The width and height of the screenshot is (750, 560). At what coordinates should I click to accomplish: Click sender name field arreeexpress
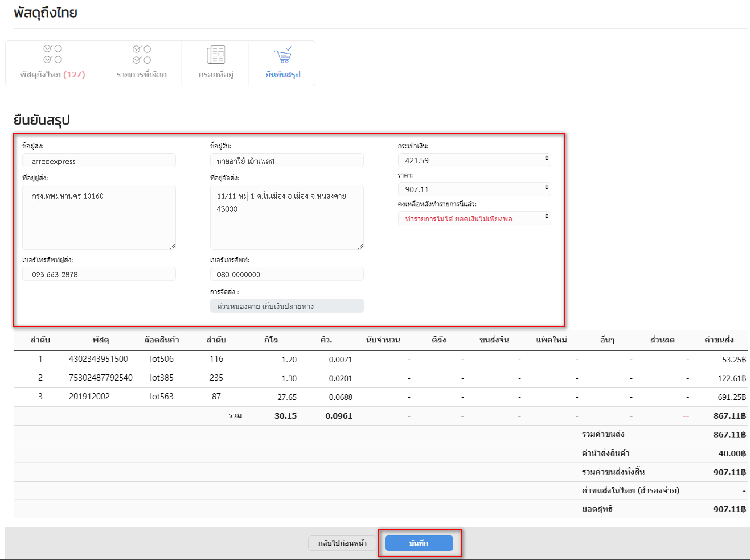coord(99,161)
